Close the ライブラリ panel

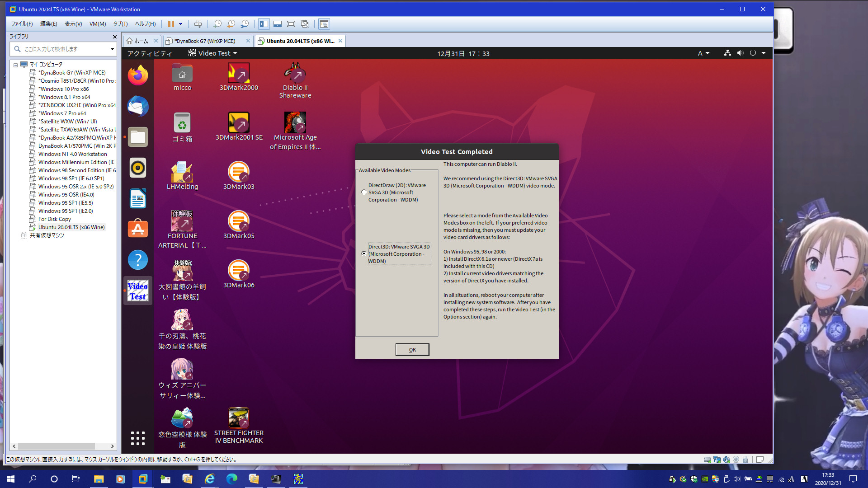[114, 37]
